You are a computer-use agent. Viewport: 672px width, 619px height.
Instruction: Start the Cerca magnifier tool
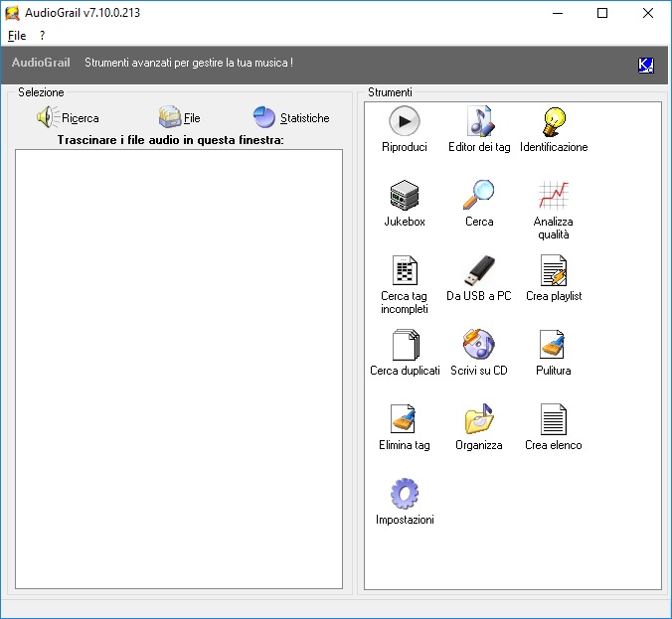click(x=479, y=203)
